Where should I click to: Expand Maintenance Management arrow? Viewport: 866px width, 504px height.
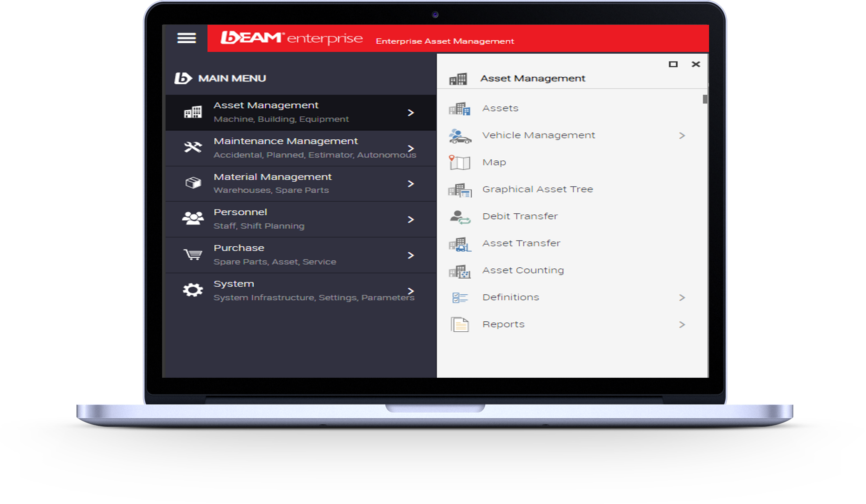click(411, 148)
